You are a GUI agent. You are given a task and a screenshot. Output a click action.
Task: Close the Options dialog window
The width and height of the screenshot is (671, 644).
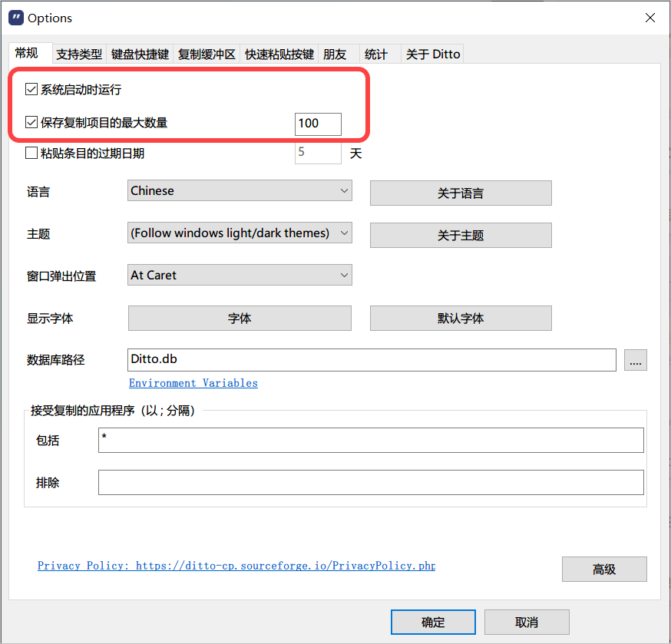click(650, 18)
